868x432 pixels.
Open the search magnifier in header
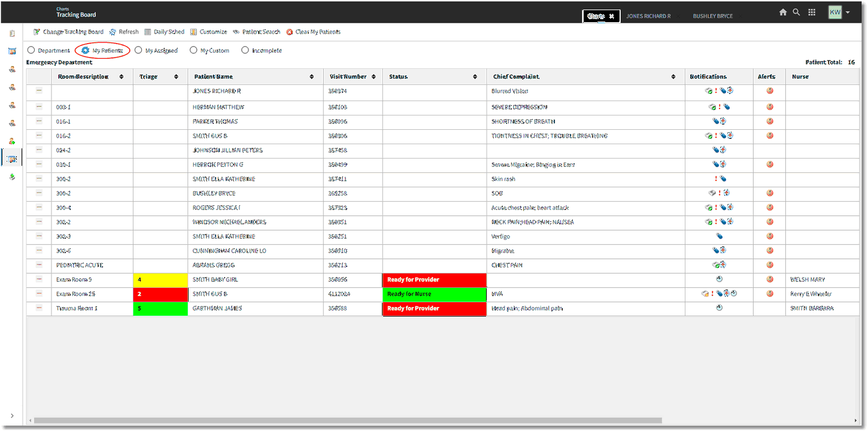tap(796, 12)
